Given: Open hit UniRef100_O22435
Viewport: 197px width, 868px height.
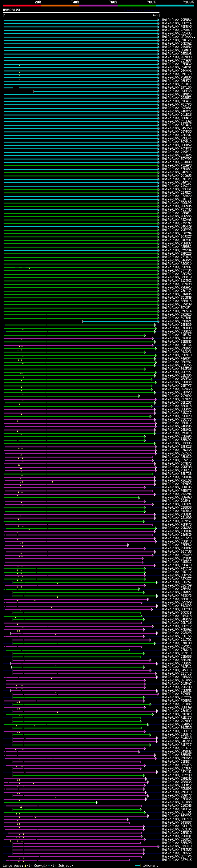Looking at the screenshot, I should point(177,33).
